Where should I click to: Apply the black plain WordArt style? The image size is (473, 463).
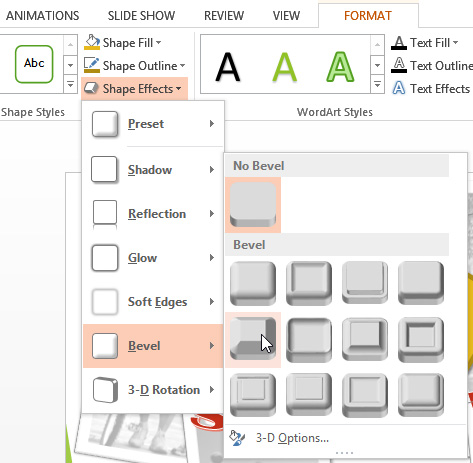[228, 67]
